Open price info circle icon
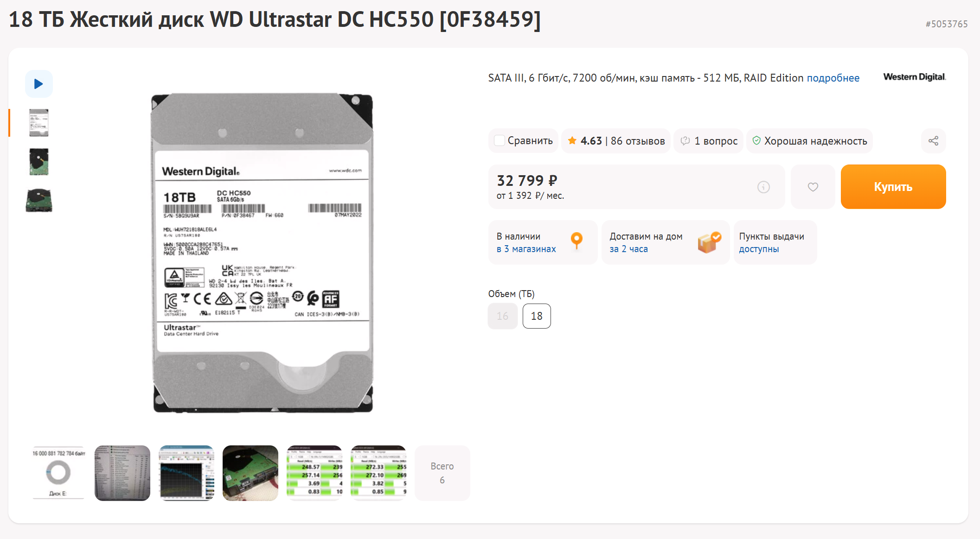The image size is (980, 539). click(x=763, y=187)
